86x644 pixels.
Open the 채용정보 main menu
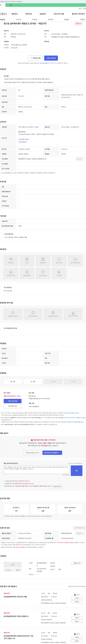coord(14,14)
